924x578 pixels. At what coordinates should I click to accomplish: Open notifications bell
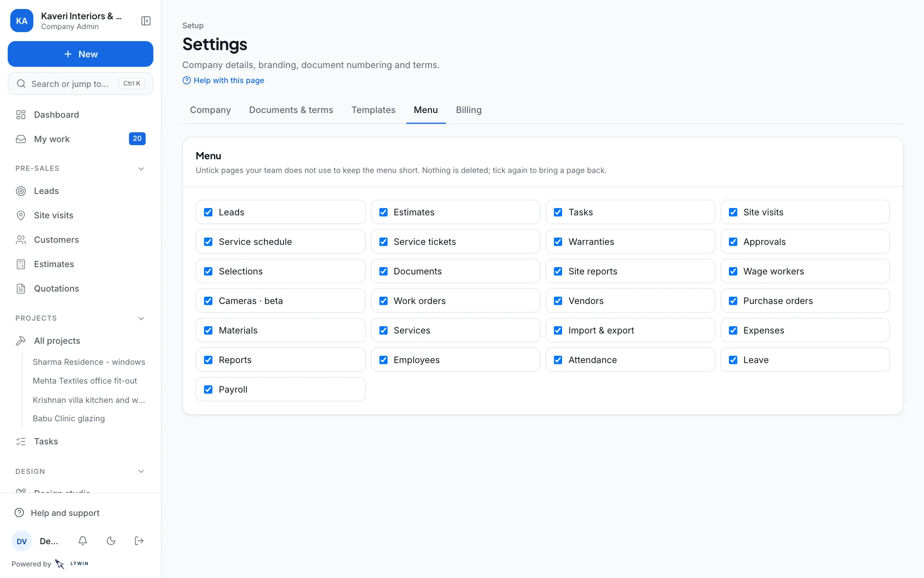tap(83, 541)
